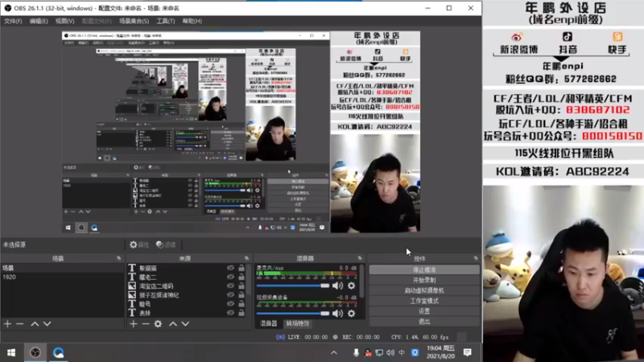Toggle visibility eye of 暗号 source
The image size is (644, 362).
click(x=230, y=304)
